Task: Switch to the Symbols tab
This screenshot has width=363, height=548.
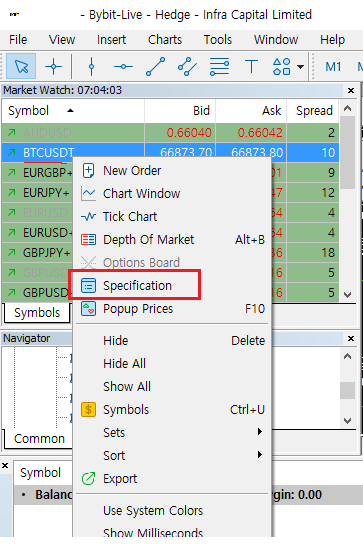Action: (37, 312)
